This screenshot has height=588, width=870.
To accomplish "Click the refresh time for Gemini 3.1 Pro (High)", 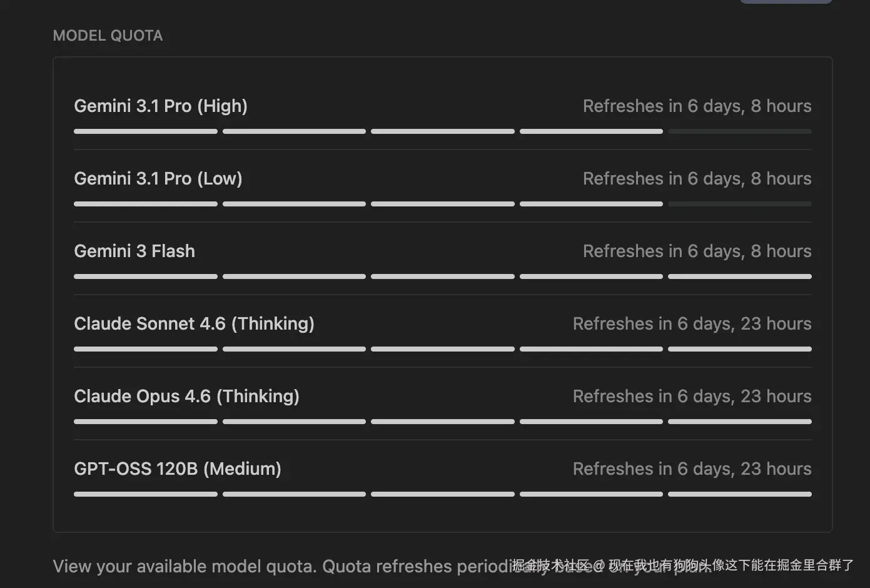I will pos(697,106).
